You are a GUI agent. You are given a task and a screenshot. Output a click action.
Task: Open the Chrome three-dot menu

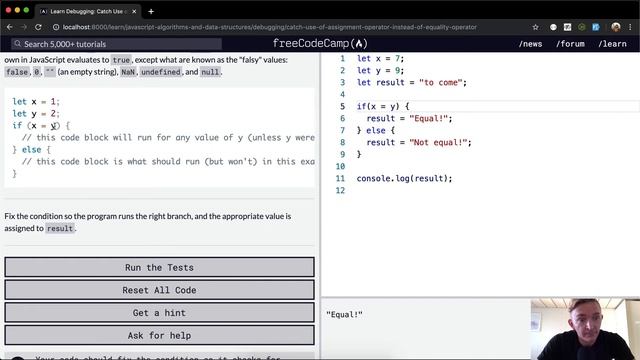(x=630, y=27)
